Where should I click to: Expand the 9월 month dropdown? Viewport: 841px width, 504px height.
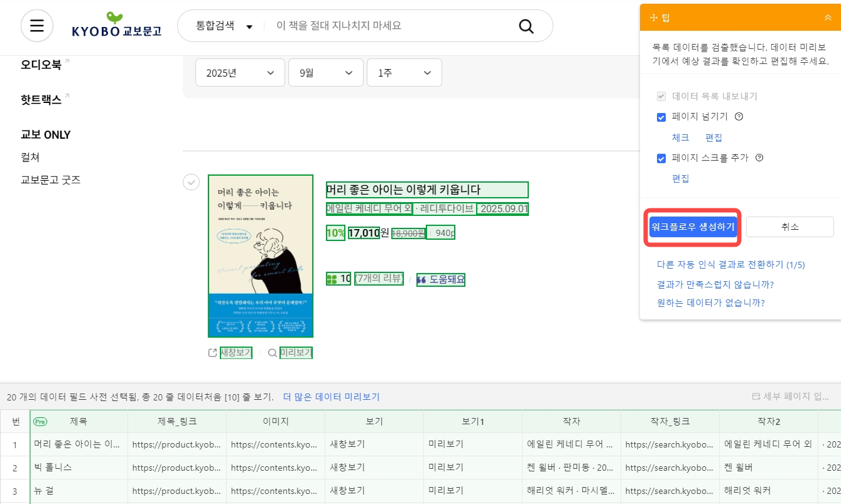[325, 73]
